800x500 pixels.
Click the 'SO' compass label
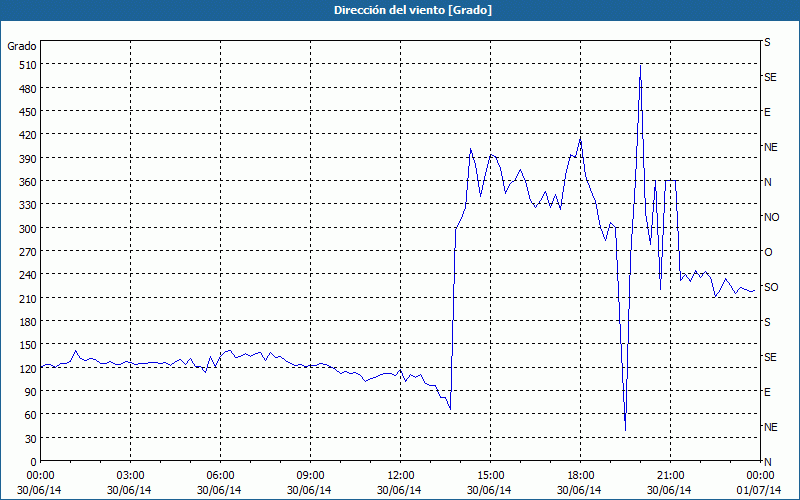tap(771, 287)
